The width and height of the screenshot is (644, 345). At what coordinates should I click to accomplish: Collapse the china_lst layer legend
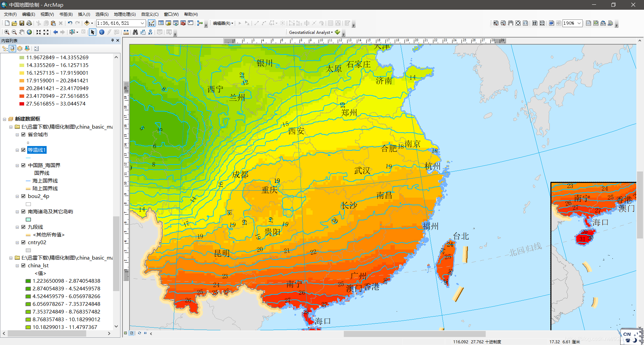click(x=17, y=266)
